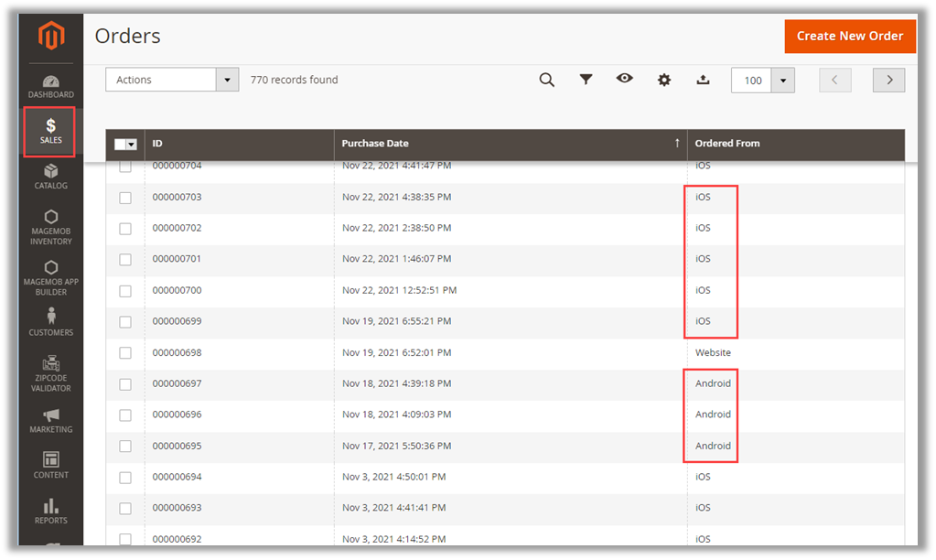Open the default view eye icon
936x560 pixels.
[625, 79]
